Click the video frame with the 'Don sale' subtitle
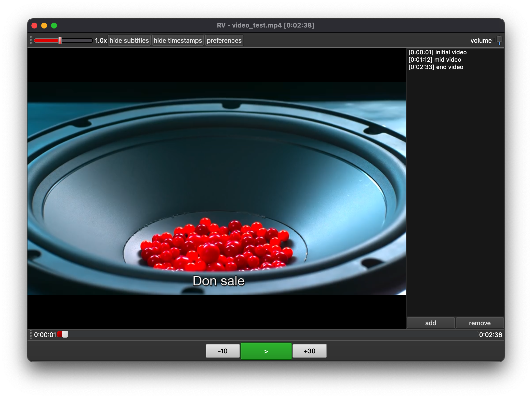532x398 pixels. coord(217,188)
